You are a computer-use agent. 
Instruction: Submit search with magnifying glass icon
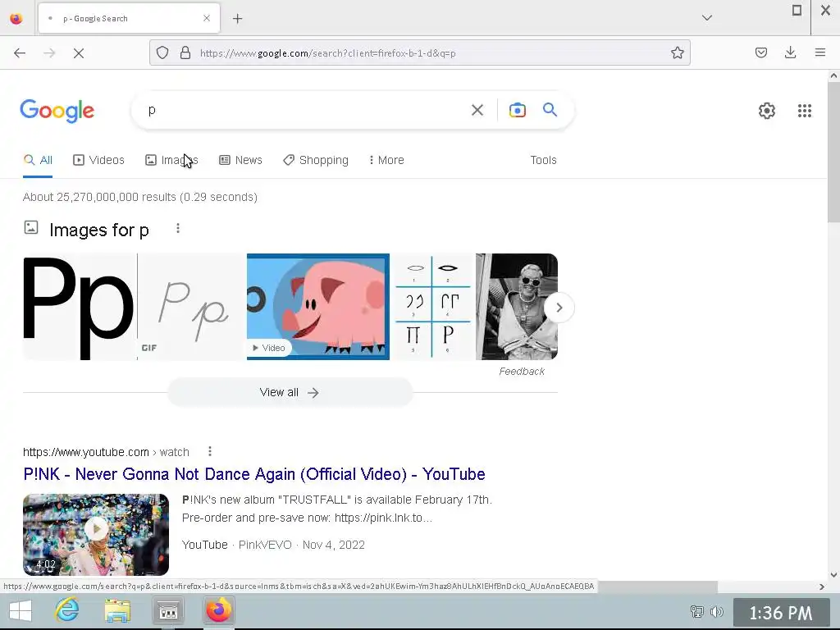tap(550, 110)
